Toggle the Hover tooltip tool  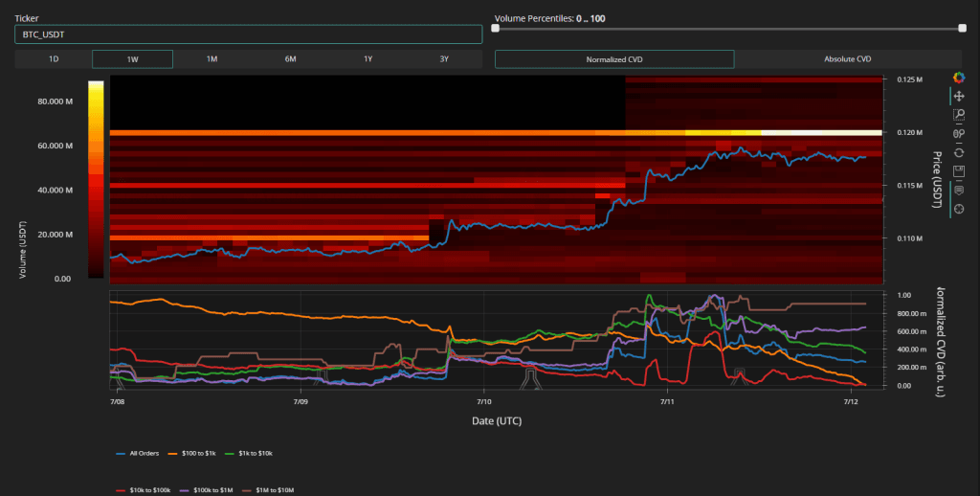click(959, 191)
